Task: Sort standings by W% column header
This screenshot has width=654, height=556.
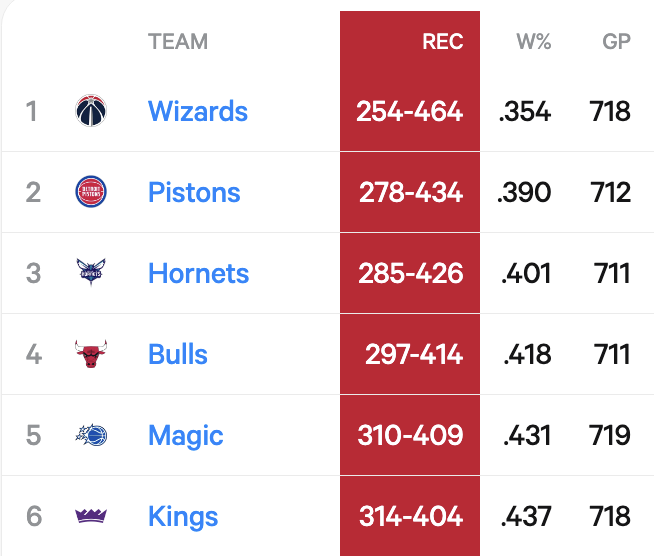Action: (x=533, y=42)
